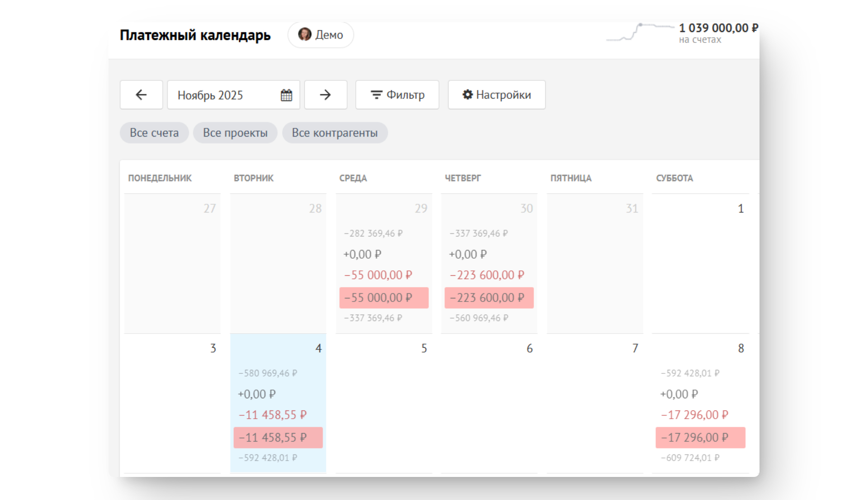Click the Демо user avatar
The width and height of the screenshot is (868, 500).
305,34
